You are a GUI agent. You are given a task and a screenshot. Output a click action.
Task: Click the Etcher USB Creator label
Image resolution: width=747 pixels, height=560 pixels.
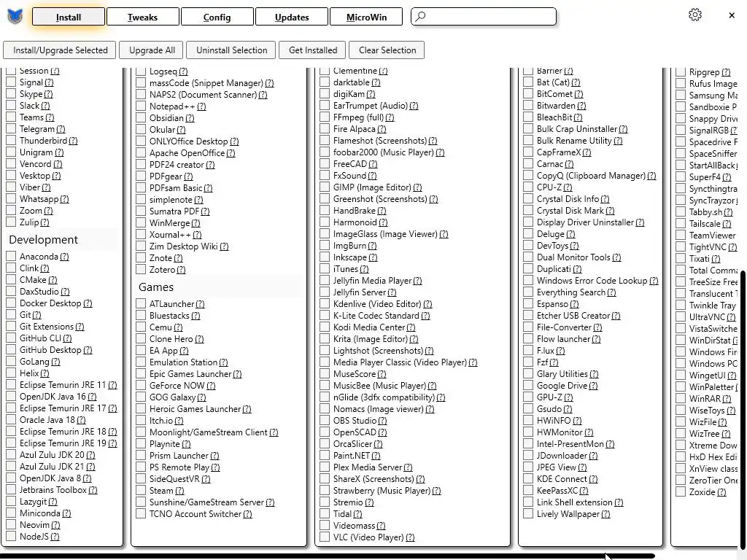pyautogui.click(x=573, y=315)
